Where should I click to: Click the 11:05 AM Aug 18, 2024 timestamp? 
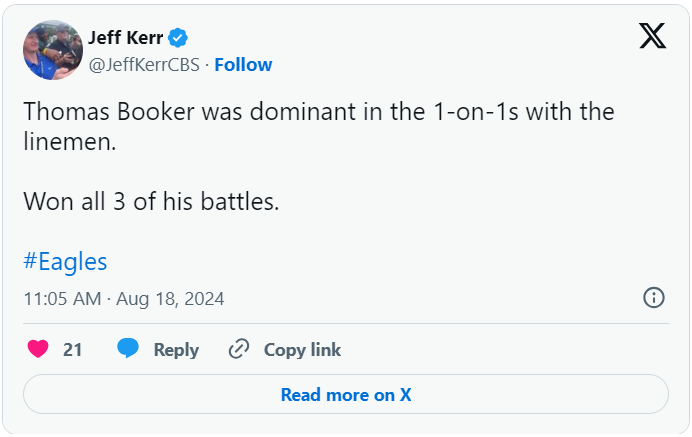123,299
